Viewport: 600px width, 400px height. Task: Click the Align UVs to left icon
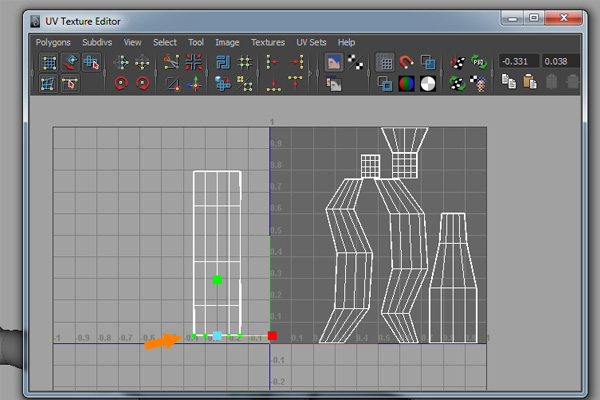(271, 63)
